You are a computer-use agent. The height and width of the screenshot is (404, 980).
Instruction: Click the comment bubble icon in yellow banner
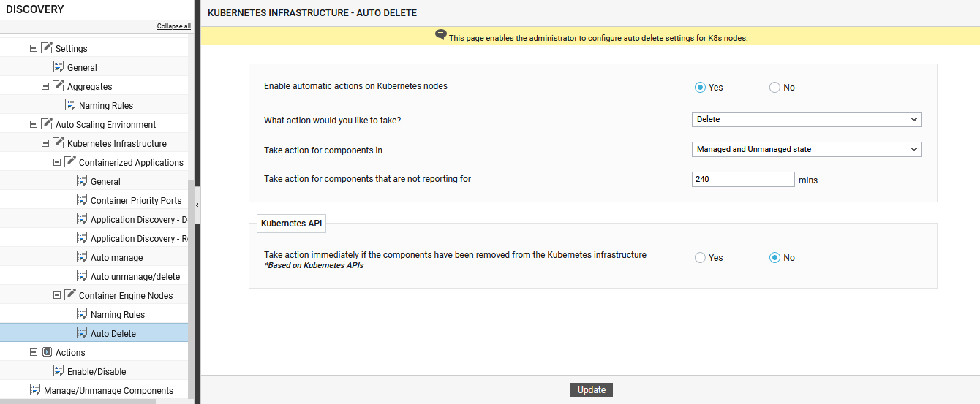(x=440, y=35)
